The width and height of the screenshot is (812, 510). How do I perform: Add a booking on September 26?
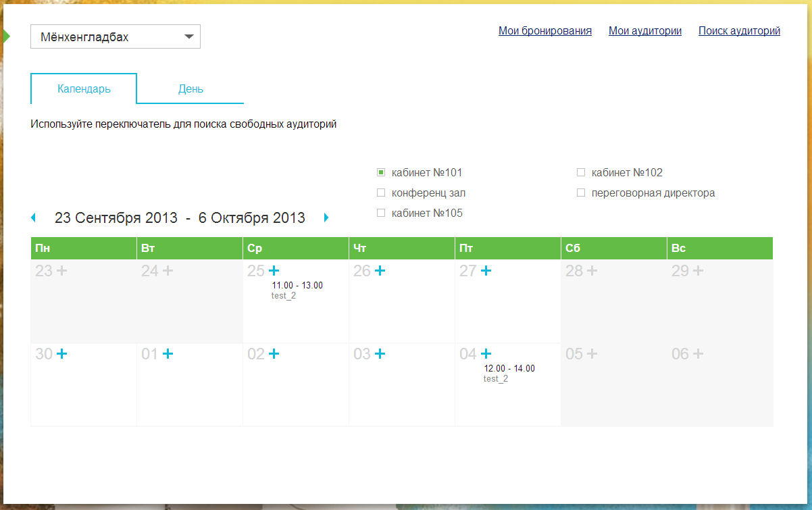click(380, 270)
